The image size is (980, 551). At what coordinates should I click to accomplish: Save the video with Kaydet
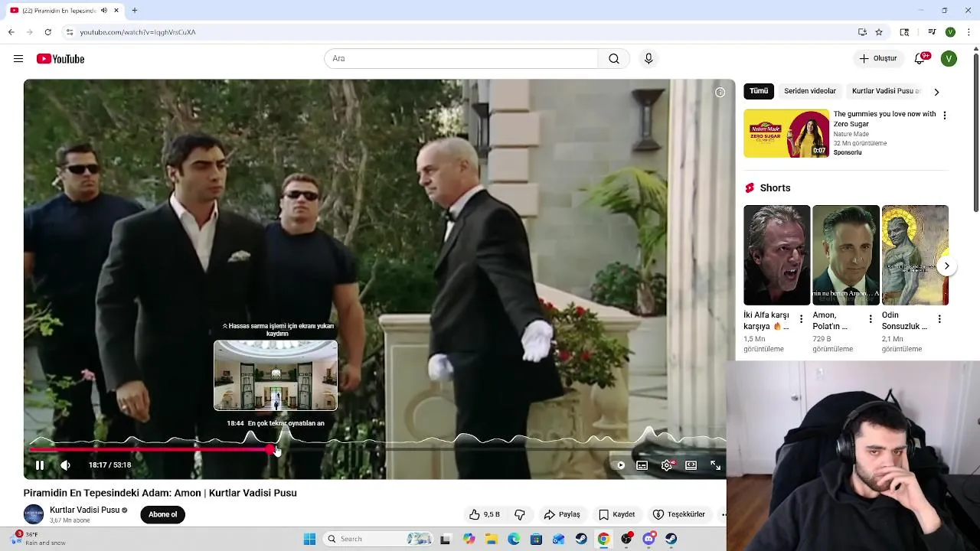pos(617,514)
